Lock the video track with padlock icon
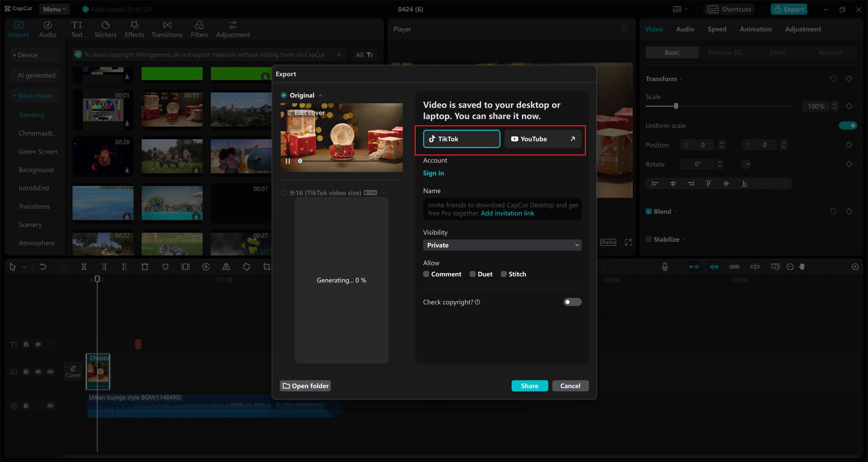Viewport: 868px width, 462px height. click(x=26, y=372)
